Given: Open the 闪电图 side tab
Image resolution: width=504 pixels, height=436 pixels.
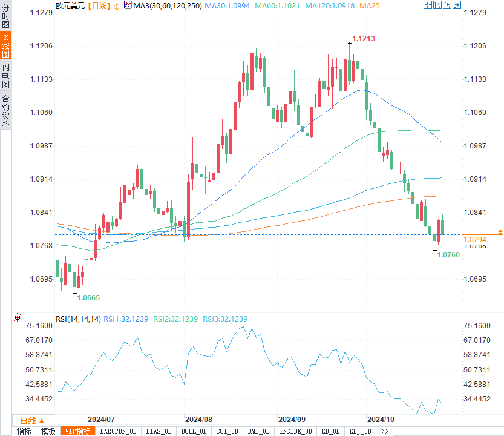Looking at the screenshot, I should click(5, 76).
